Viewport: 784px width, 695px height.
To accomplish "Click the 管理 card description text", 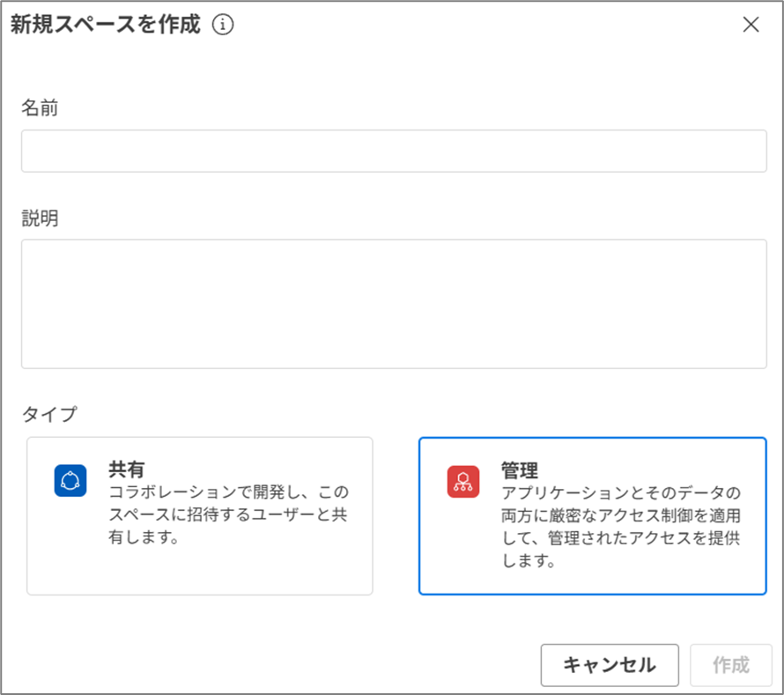I will (x=620, y=526).
